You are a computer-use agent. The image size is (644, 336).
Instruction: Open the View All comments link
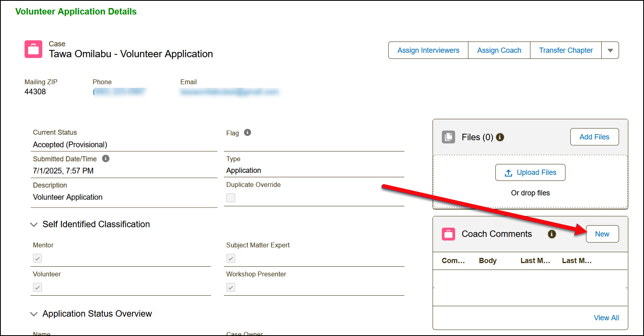606,318
